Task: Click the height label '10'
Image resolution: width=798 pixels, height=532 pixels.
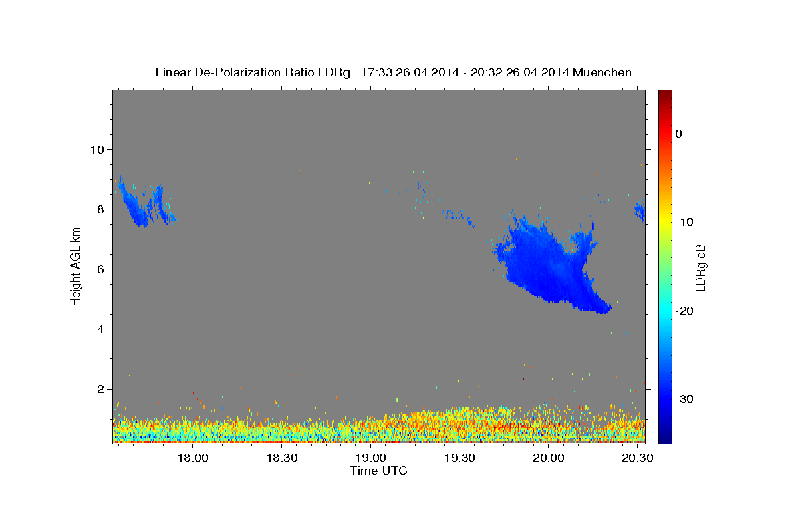Action: tap(98, 149)
